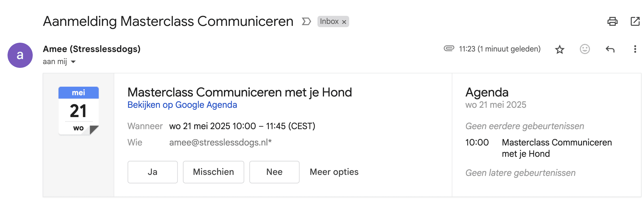Open 'Meer opties' for the invitation
Image resolution: width=644 pixels, height=202 pixels.
point(334,172)
